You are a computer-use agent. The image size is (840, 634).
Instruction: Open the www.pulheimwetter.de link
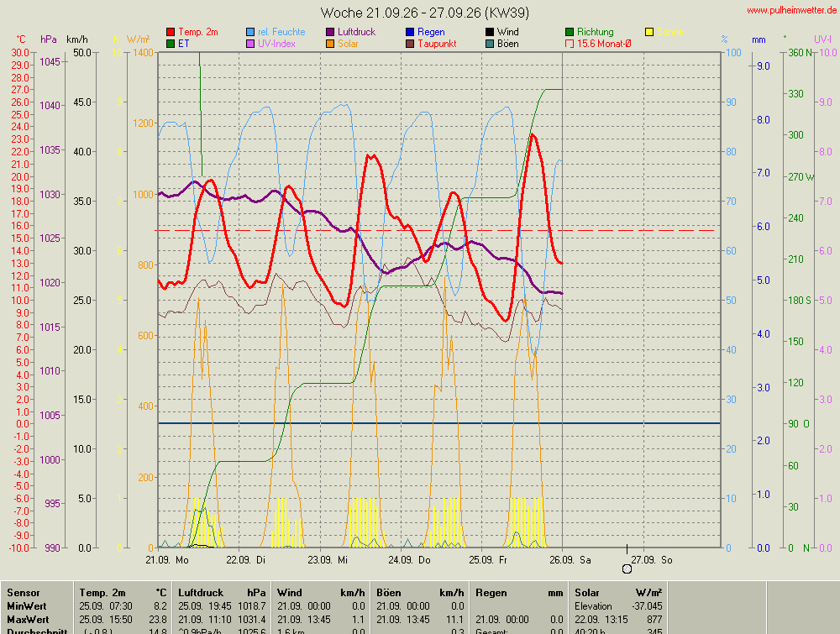(x=793, y=10)
